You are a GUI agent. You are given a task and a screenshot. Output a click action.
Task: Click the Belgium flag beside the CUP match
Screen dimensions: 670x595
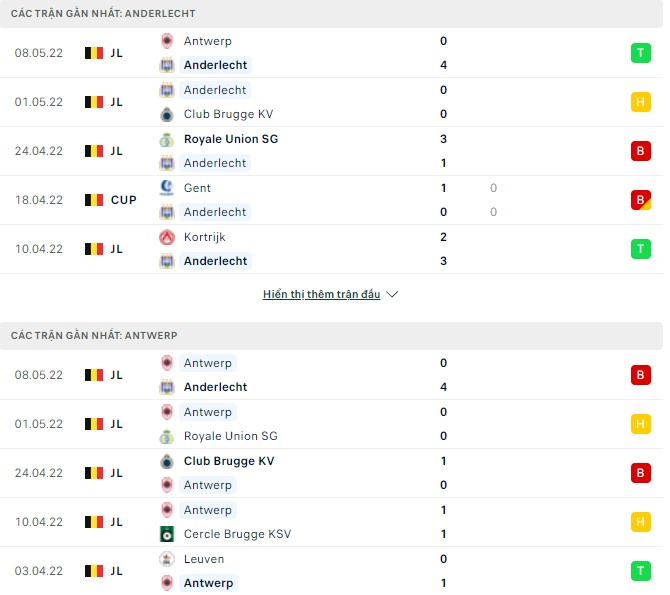(x=94, y=200)
